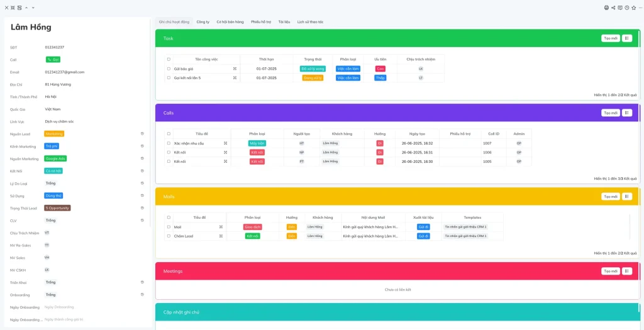The height and width of the screenshot is (330, 644).
Task: Click the share icon in the top toolbar
Action: pos(613,8)
